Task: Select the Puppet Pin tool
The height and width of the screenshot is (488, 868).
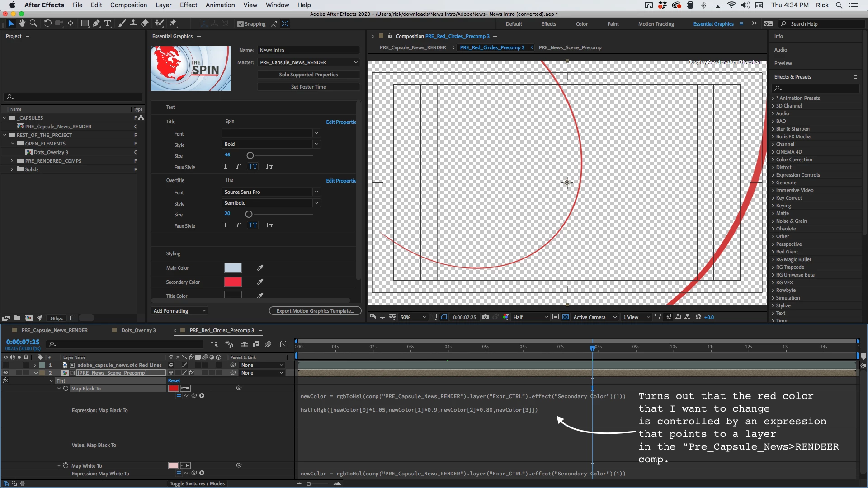Action: click(x=173, y=23)
